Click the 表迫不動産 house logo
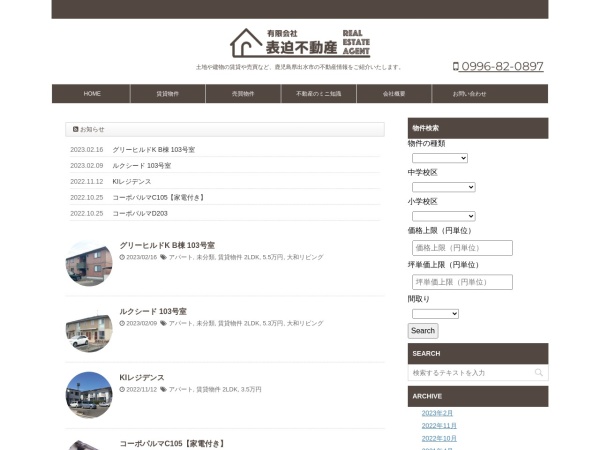 (300, 43)
